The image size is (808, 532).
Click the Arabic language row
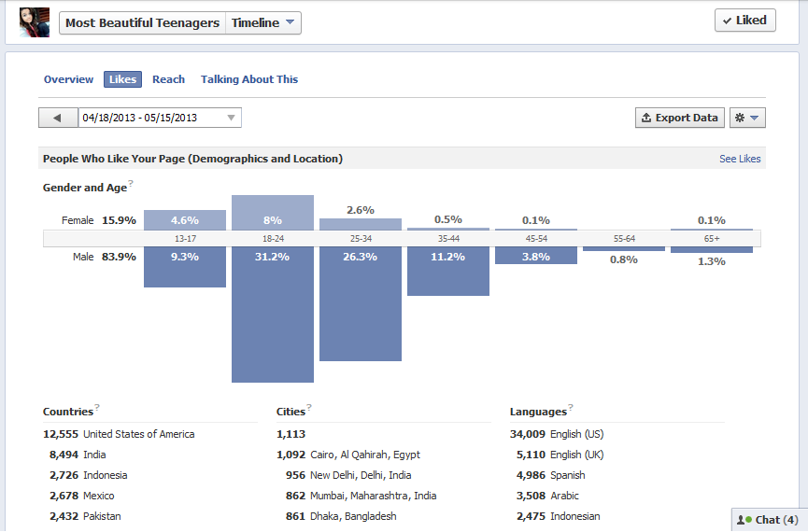[547, 496]
